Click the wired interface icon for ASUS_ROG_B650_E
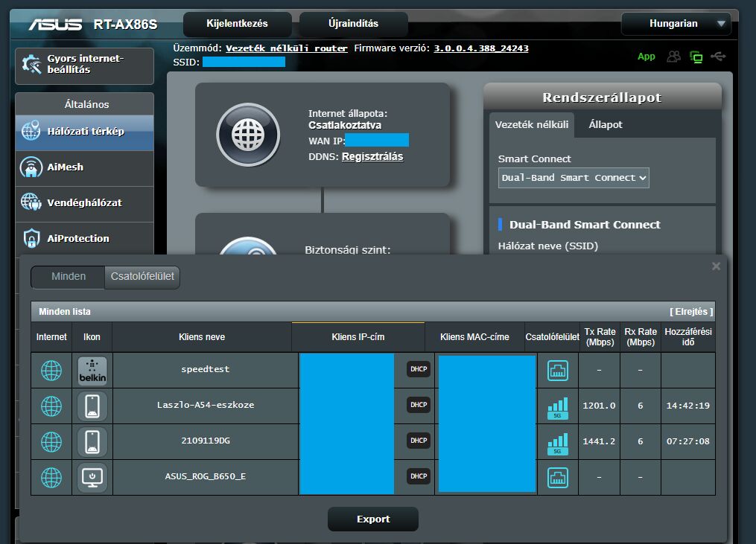The height and width of the screenshot is (544, 756). tap(558, 478)
